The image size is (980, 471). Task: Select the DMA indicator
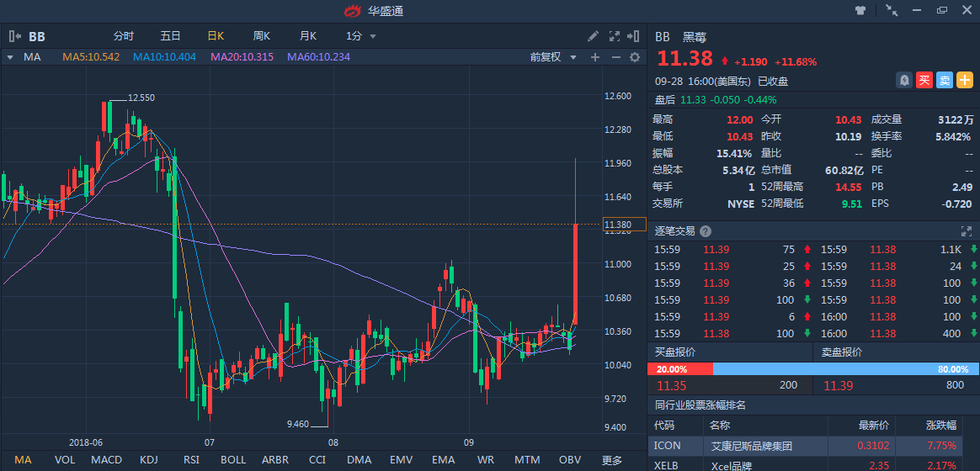360,460
